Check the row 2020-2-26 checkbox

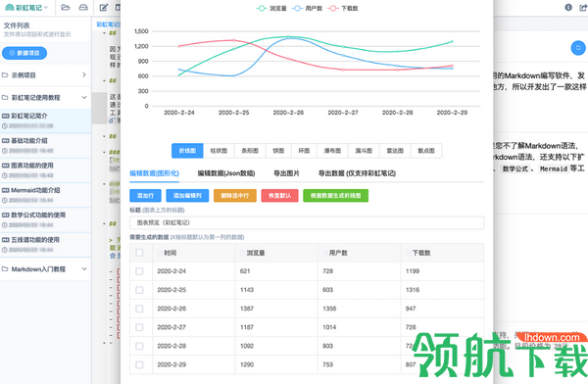point(139,309)
